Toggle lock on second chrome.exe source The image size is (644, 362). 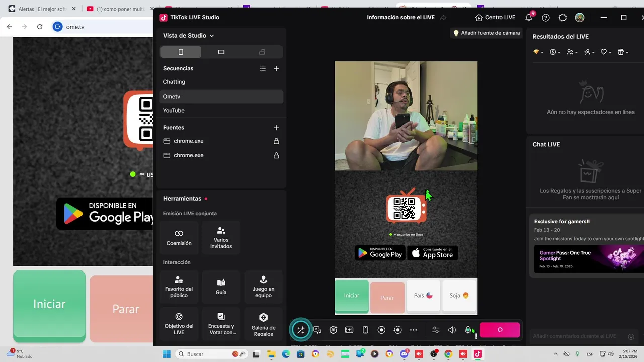tap(276, 155)
